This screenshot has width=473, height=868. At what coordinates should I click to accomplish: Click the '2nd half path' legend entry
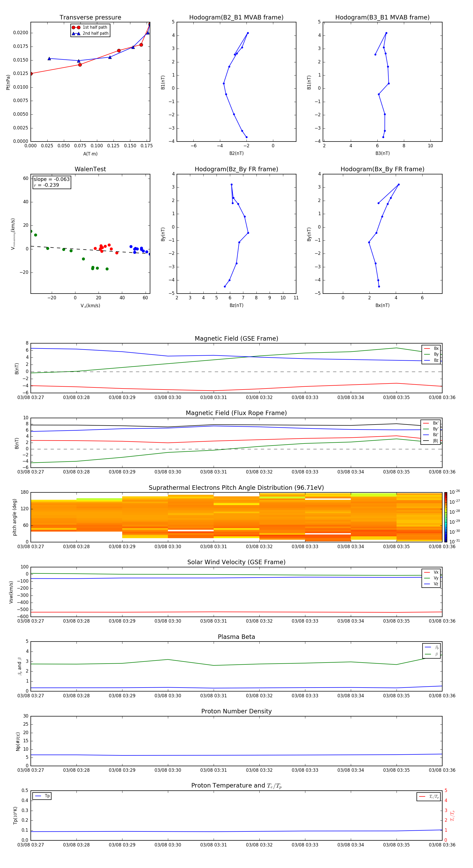pyautogui.click(x=90, y=33)
